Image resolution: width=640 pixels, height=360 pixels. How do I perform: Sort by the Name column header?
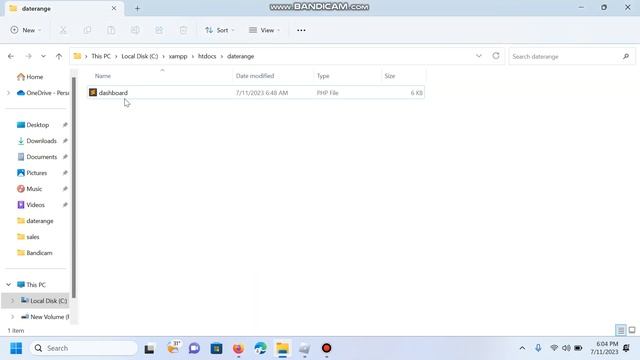coord(103,76)
